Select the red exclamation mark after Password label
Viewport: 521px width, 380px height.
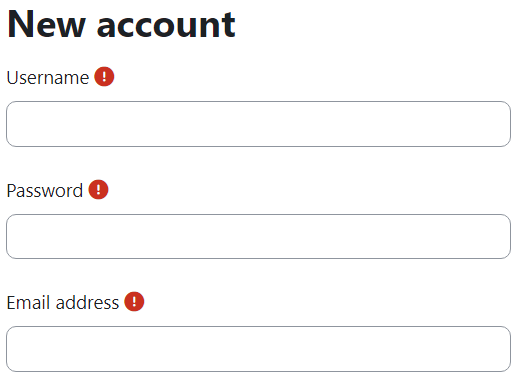[x=98, y=189]
